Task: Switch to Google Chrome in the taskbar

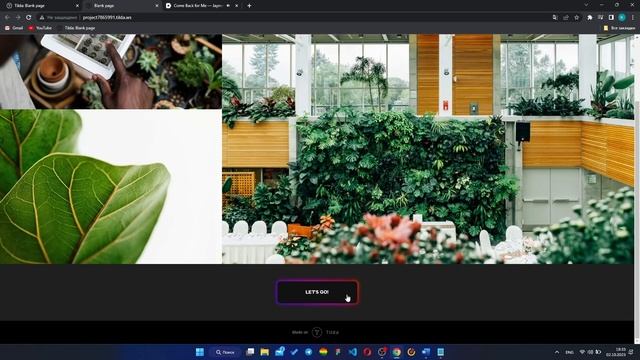Action: (x=396, y=352)
